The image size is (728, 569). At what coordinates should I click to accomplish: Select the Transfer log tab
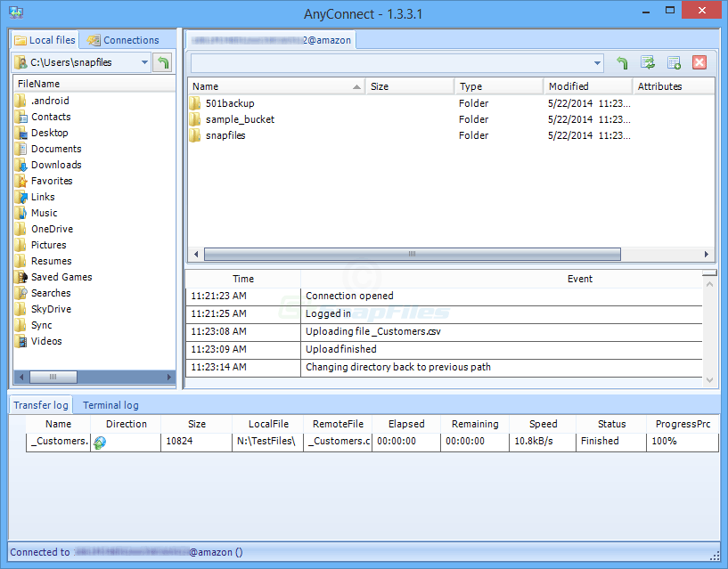pos(40,404)
